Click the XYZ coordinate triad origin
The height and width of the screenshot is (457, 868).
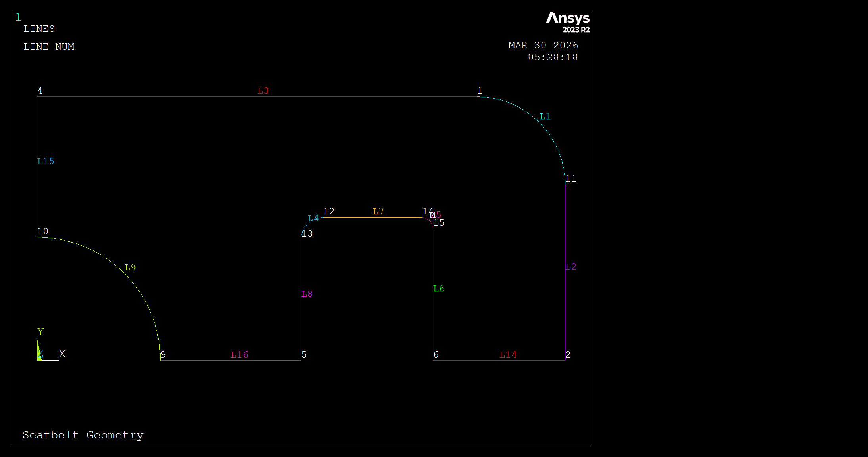38,360
